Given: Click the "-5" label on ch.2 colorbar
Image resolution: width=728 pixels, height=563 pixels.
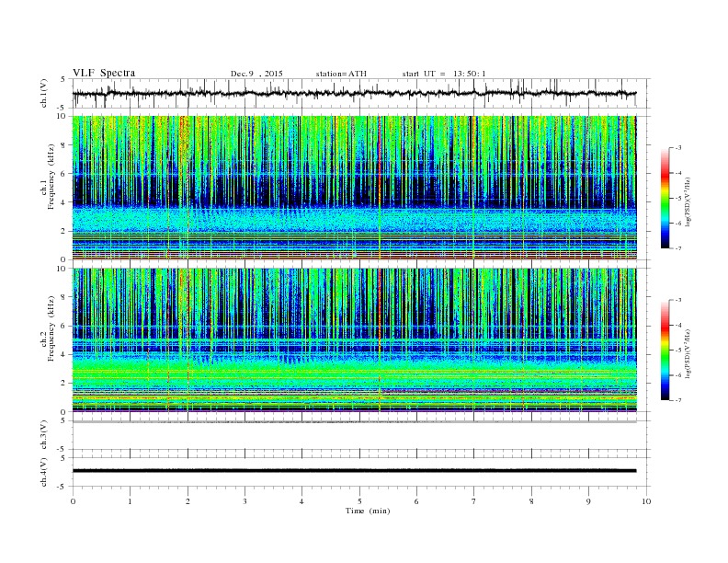Looking at the screenshot, I should click(x=677, y=350).
